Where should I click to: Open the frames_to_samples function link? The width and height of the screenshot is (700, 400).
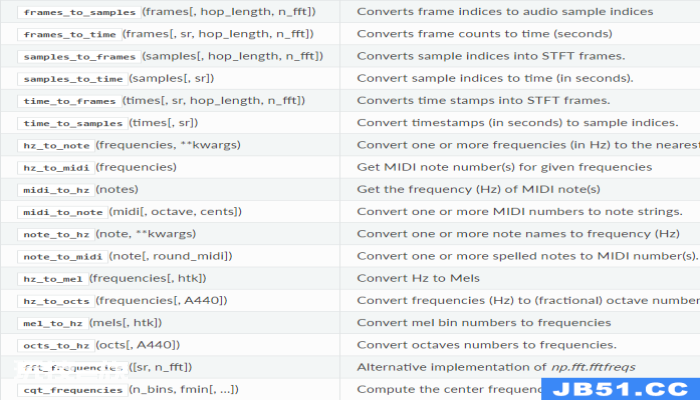(79, 12)
